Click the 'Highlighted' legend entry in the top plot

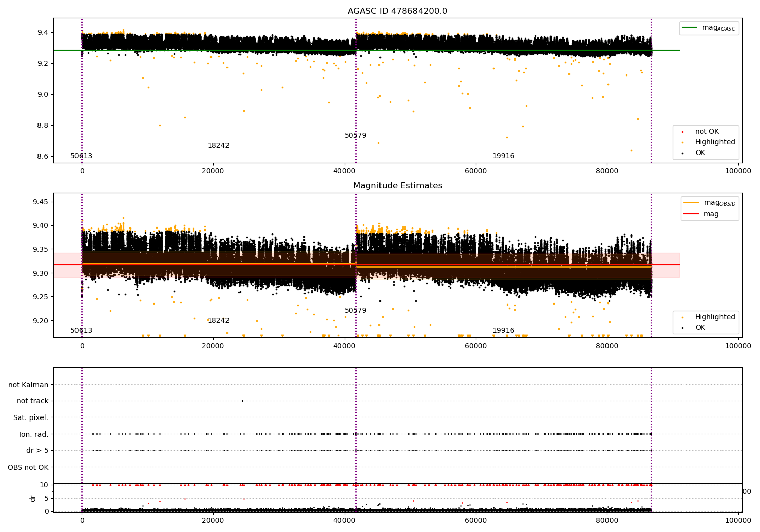pyautogui.click(x=709, y=142)
